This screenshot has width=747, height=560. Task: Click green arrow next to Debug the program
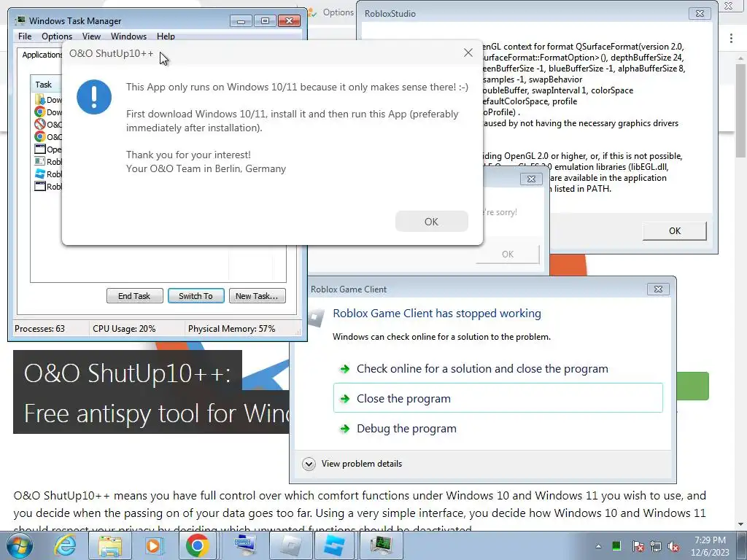[344, 429]
